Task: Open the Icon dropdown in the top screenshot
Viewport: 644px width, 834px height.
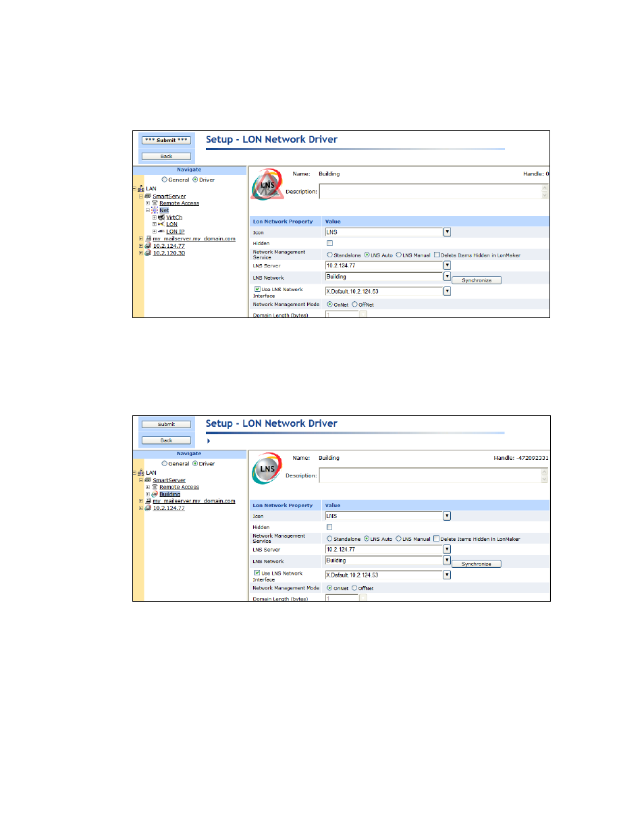Action: (x=447, y=232)
